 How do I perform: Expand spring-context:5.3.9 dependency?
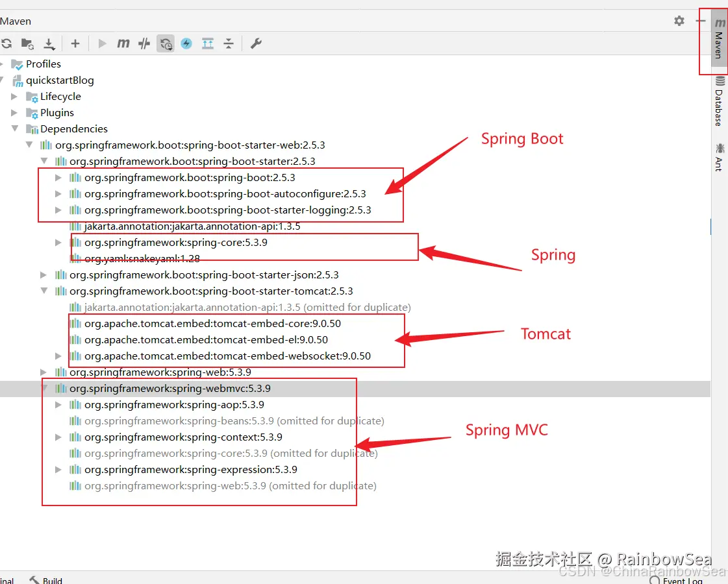click(x=58, y=437)
